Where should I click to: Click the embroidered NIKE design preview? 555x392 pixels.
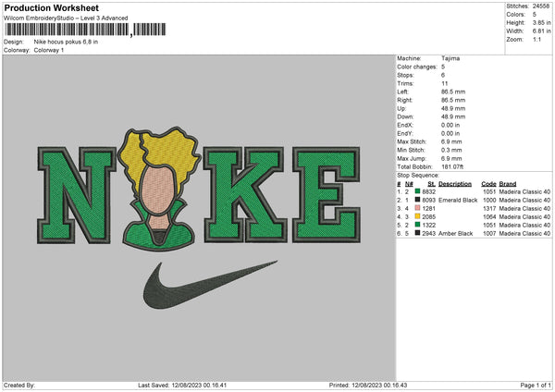199,218
